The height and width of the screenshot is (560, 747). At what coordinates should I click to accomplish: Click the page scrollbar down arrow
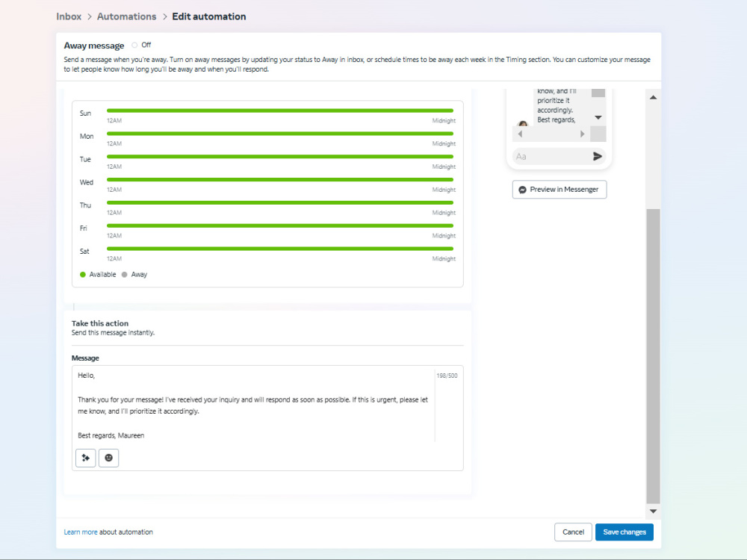(653, 511)
